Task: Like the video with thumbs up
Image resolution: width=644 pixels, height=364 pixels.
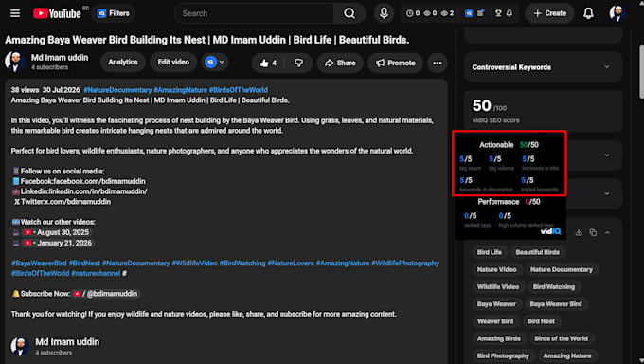Action: (x=268, y=63)
